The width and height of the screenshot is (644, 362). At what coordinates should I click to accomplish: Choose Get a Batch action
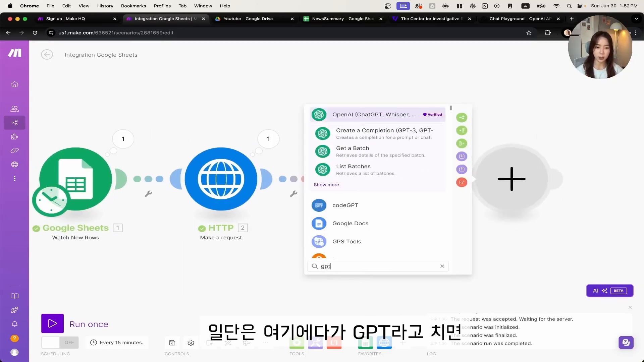click(378, 152)
